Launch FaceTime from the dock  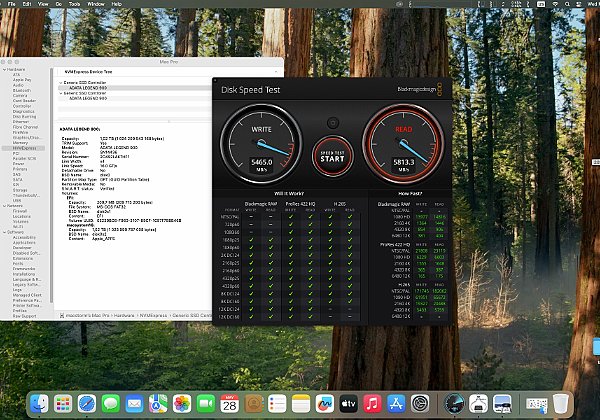(206, 403)
